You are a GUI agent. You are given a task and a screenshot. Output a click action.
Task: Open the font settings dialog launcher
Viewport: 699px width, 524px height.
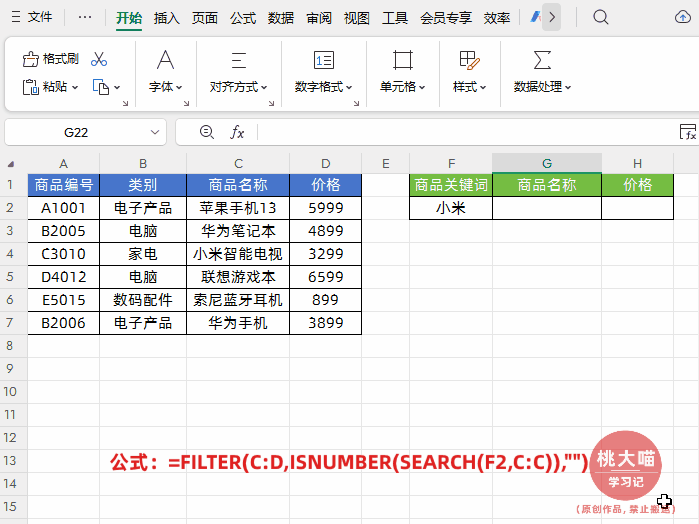click(x=186, y=103)
